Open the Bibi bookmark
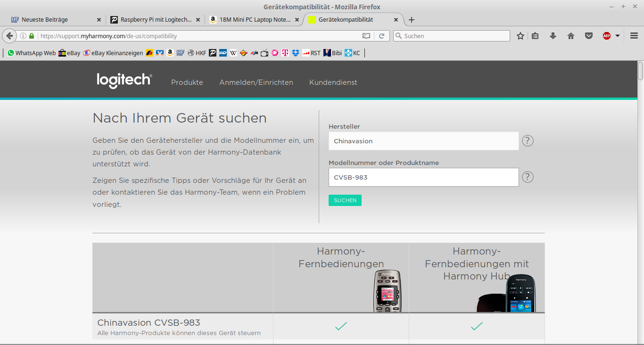The height and width of the screenshot is (345, 644). 333,53
